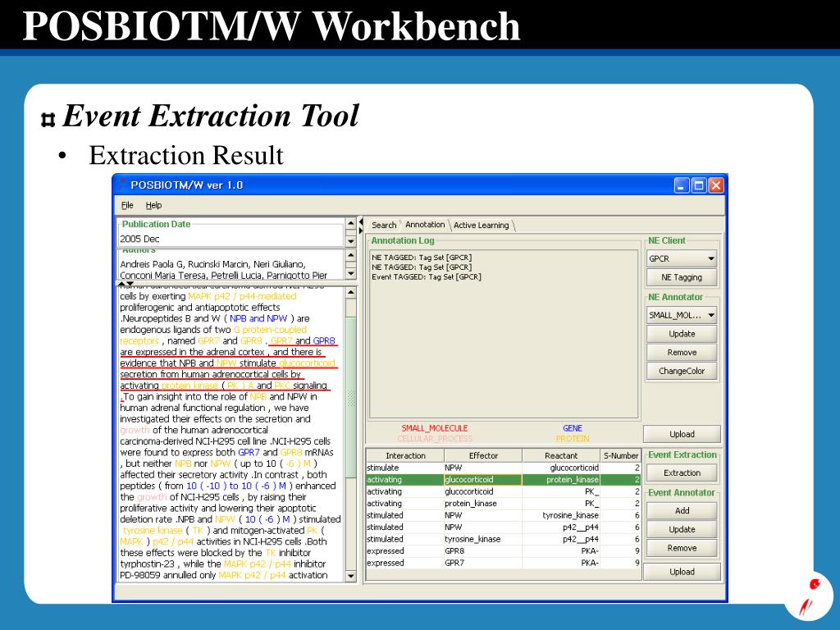Select the GENE blue legend label
The image size is (840, 630).
(572, 428)
